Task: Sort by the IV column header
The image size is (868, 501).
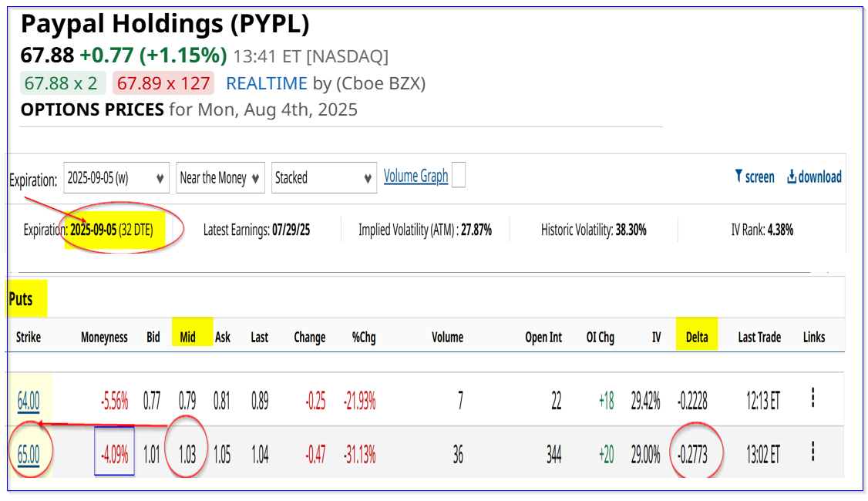Action: click(657, 337)
